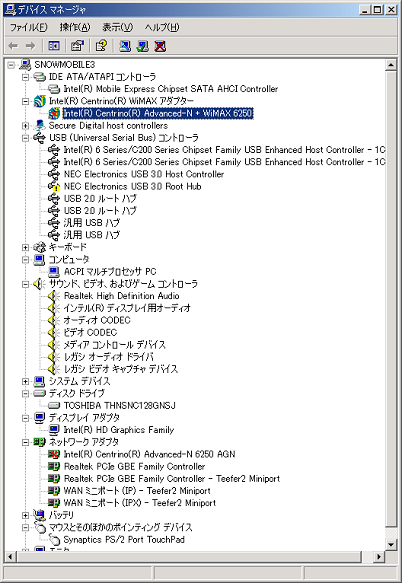The image size is (402, 583).
Task: Click disabled icon of Advanced-N + WiMAX 6250
Action: click(x=54, y=113)
